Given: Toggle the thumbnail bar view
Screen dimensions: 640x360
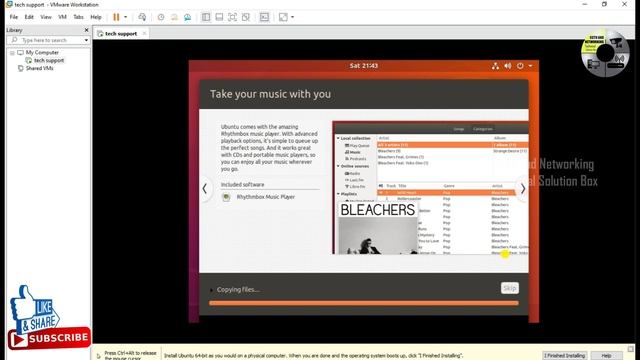Looking at the screenshot, I should click(x=219, y=17).
